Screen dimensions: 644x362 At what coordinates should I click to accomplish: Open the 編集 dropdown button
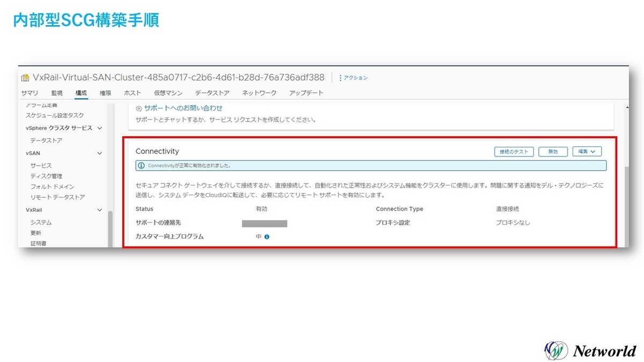pos(587,152)
